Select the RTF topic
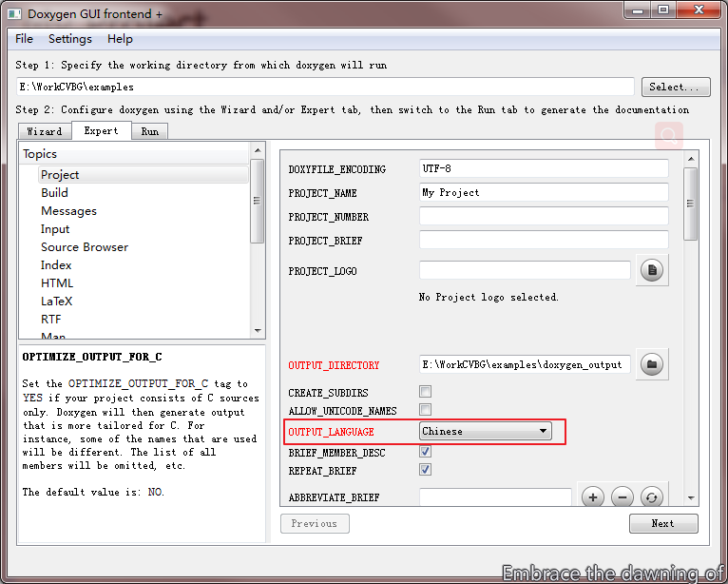728x584 pixels. pos(51,320)
